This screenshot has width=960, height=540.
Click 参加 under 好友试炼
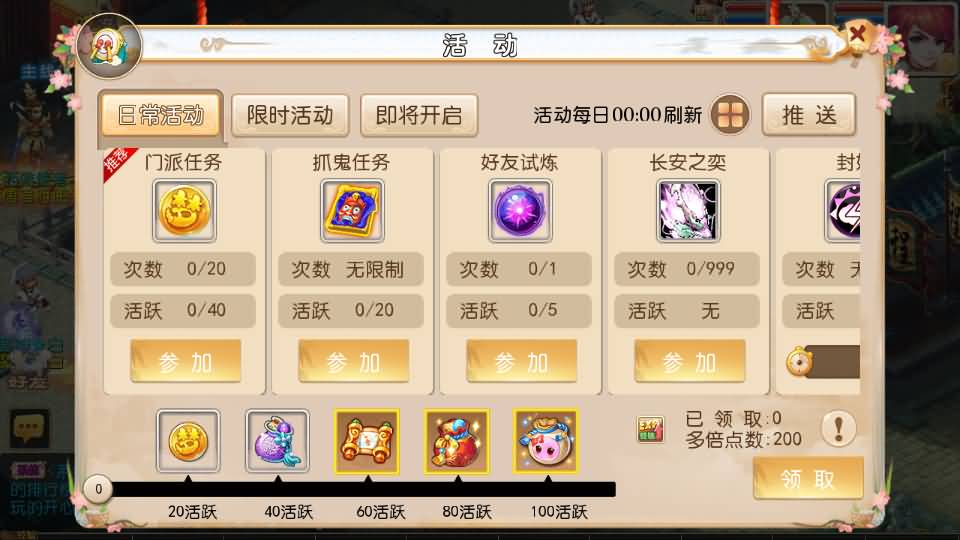pyautogui.click(x=522, y=362)
